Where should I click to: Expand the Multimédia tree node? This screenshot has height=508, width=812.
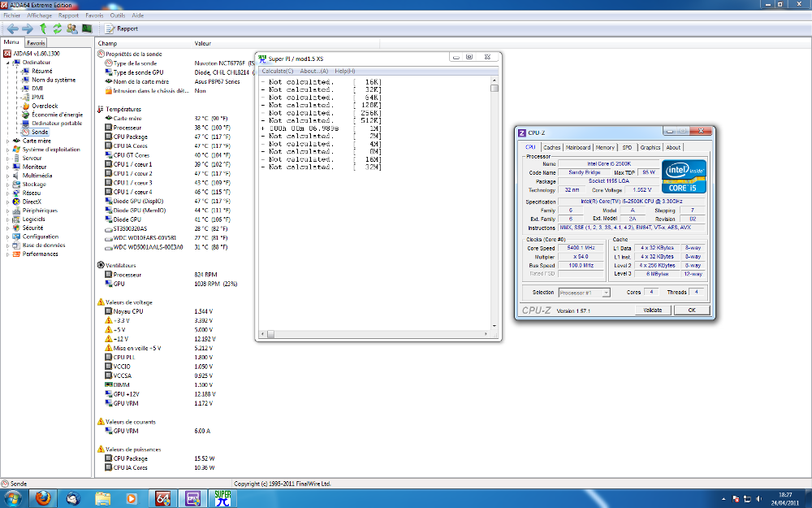(x=8, y=176)
